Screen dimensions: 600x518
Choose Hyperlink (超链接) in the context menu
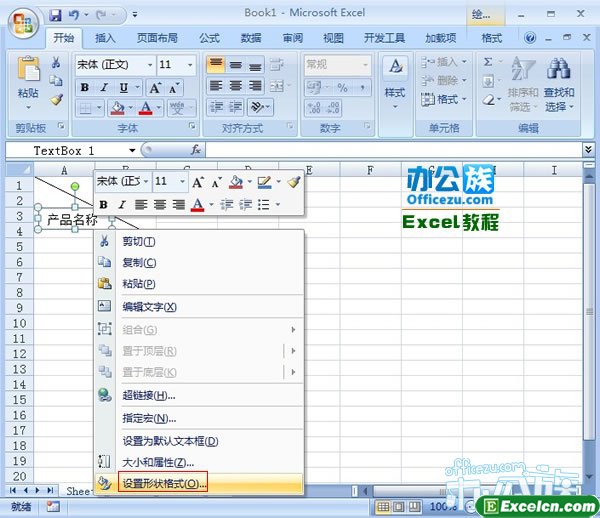coord(199,396)
